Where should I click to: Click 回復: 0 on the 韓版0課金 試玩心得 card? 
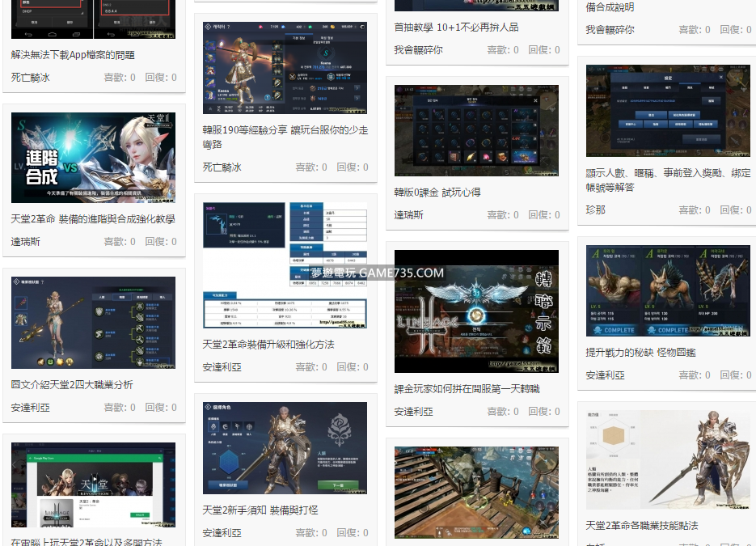tap(544, 214)
